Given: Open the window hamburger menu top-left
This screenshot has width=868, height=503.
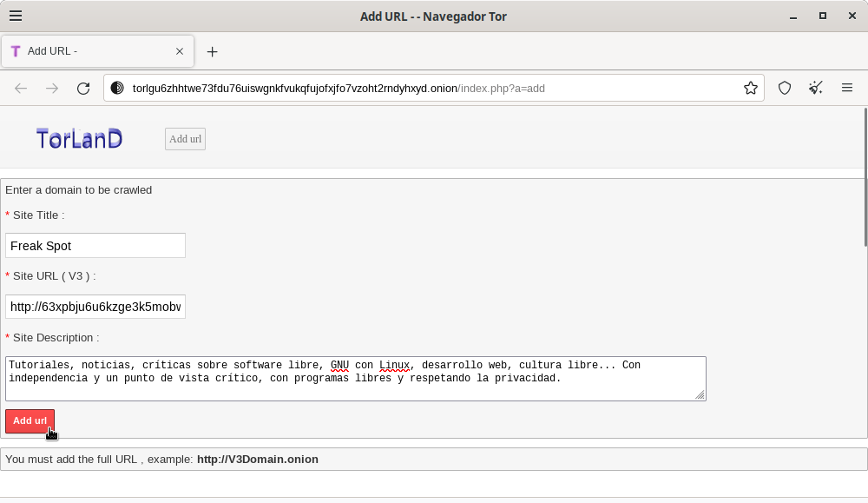Looking at the screenshot, I should 15,15.
